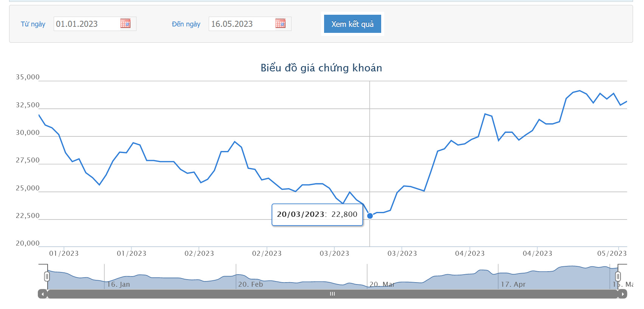Image resolution: width=644 pixels, height=309 pixels.
Task: Click the 20/03/2023 price tooltip box
Action: pyautogui.click(x=317, y=215)
